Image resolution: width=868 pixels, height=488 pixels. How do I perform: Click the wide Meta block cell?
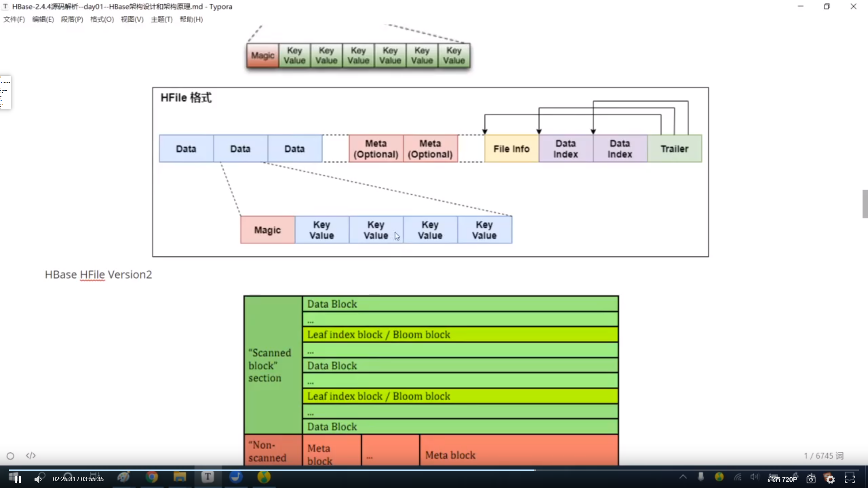coord(519,450)
